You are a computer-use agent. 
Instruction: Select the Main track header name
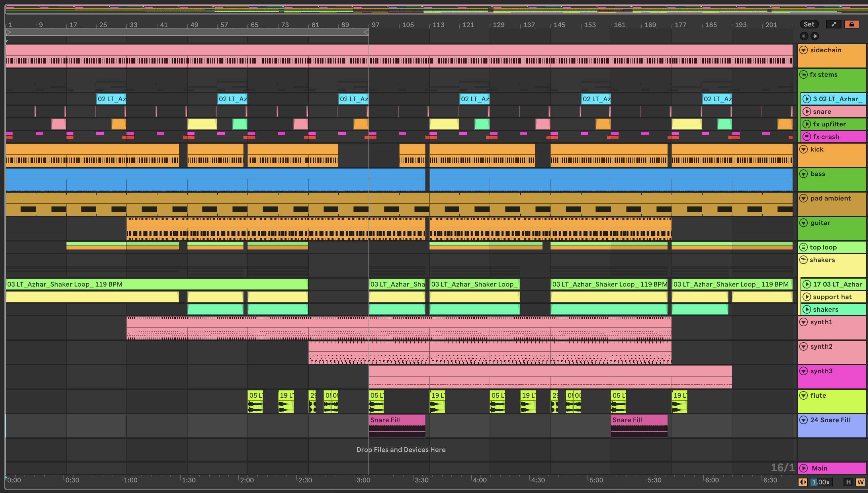click(x=819, y=468)
